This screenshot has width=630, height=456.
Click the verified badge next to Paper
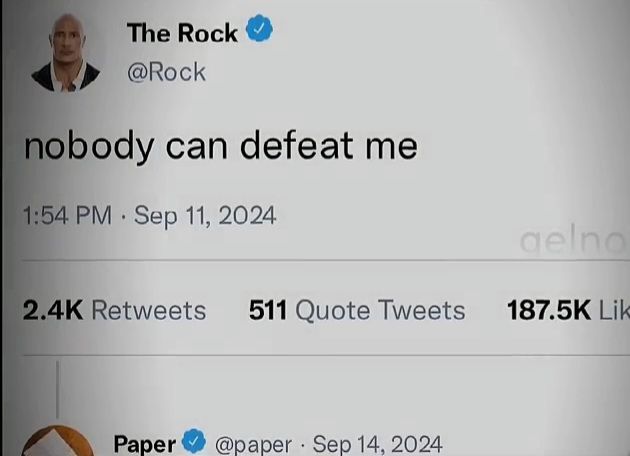194,440
